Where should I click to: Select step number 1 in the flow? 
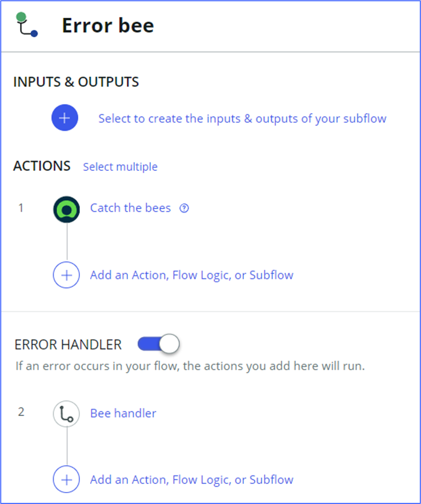(21, 207)
